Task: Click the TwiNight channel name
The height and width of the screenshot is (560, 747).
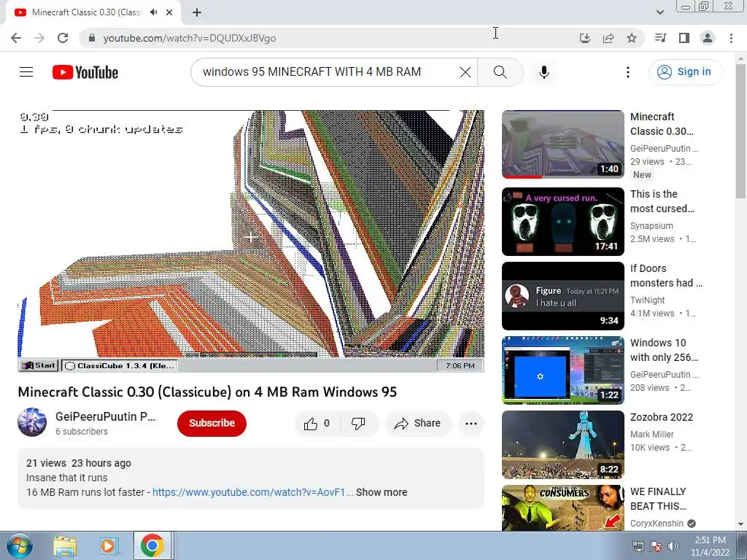Action: click(x=648, y=300)
